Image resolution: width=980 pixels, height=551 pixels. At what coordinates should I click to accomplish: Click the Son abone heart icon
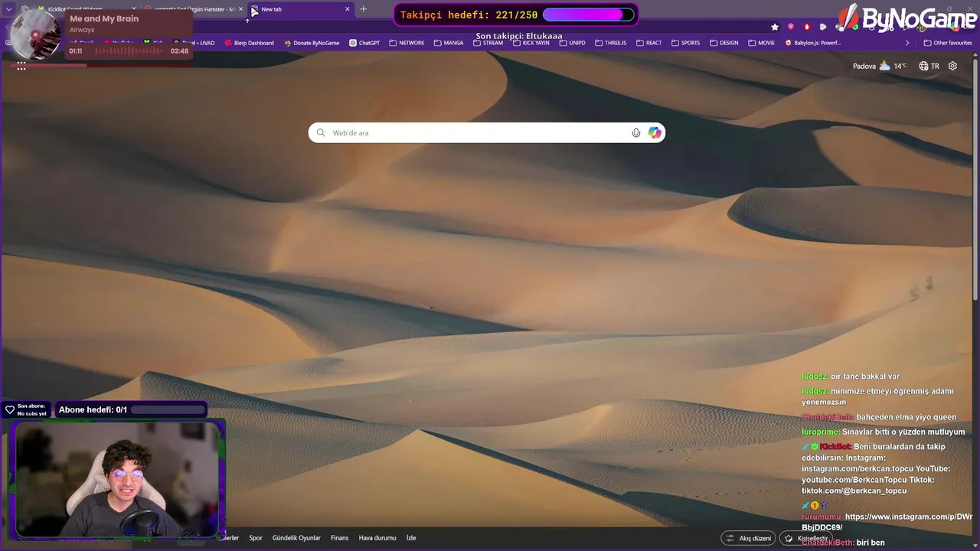click(x=10, y=409)
